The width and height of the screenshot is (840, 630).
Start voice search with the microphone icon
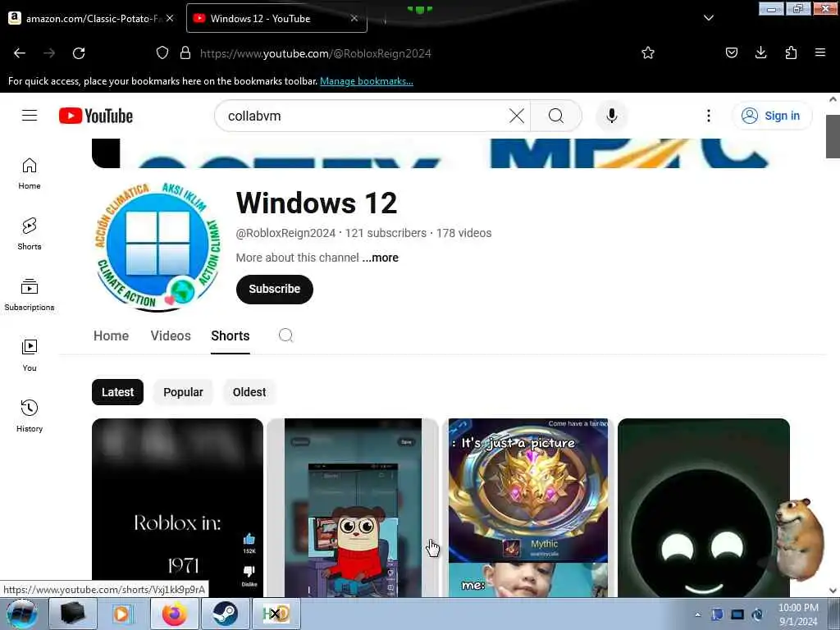[611, 116]
